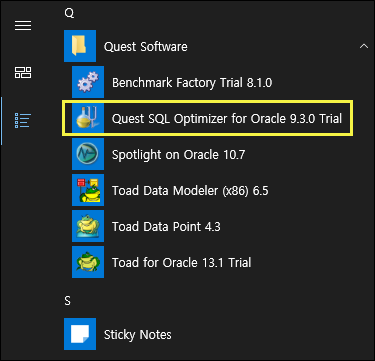Open the hamburger menu at top left

(x=23, y=25)
